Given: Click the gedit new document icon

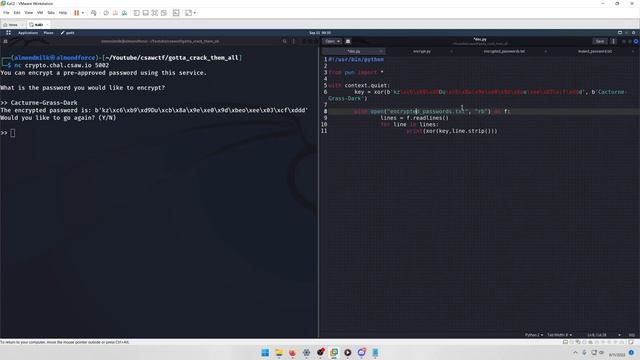Looking at the screenshot, I should pyautogui.click(x=348, y=41).
